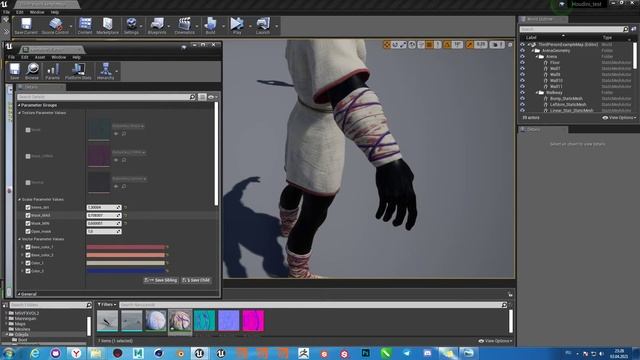Viewport: 640px width, 360px height.
Task: Click the Build toolbar button
Action: pyautogui.click(x=210, y=26)
